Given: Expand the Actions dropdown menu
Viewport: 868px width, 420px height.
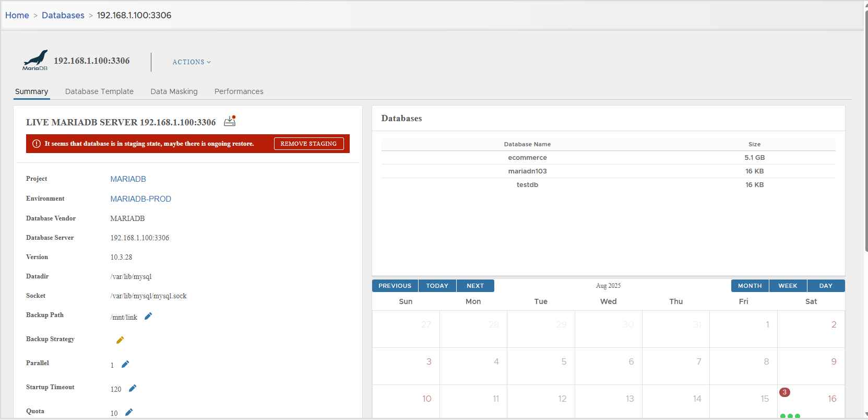Looking at the screenshot, I should pos(192,62).
